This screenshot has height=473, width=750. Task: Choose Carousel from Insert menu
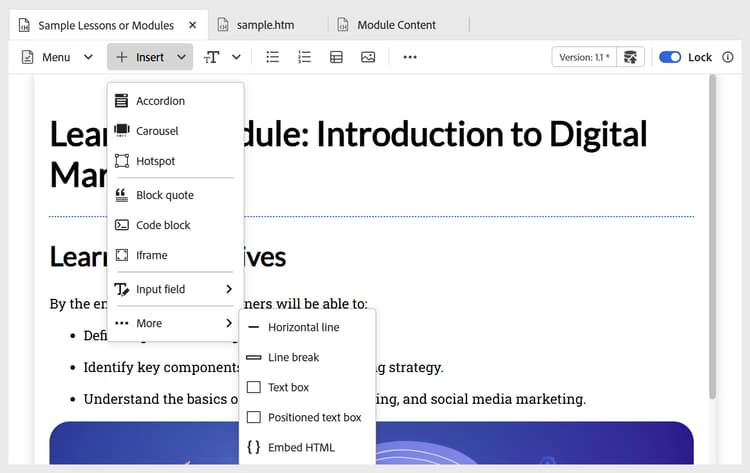176,131
